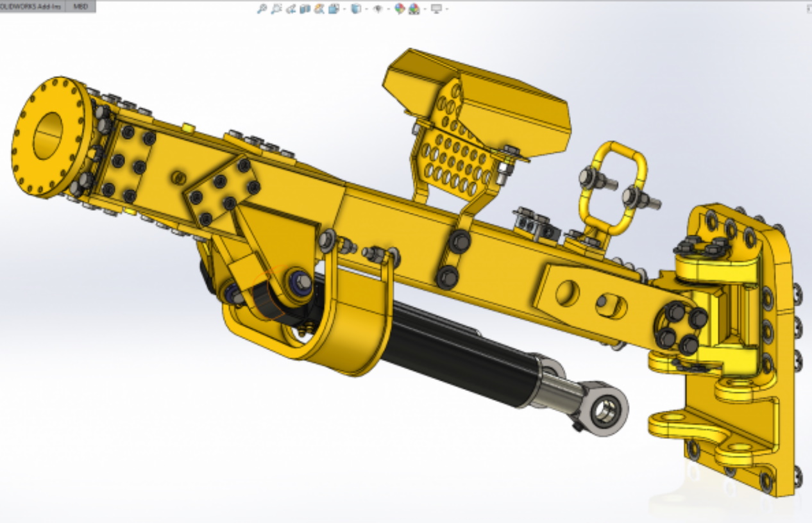Open Dynamic Annotation Views

click(x=319, y=9)
